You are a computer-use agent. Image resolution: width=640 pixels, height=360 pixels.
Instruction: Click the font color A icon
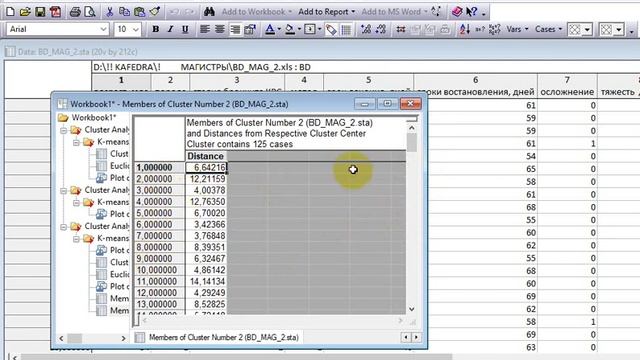coord(270,29)
